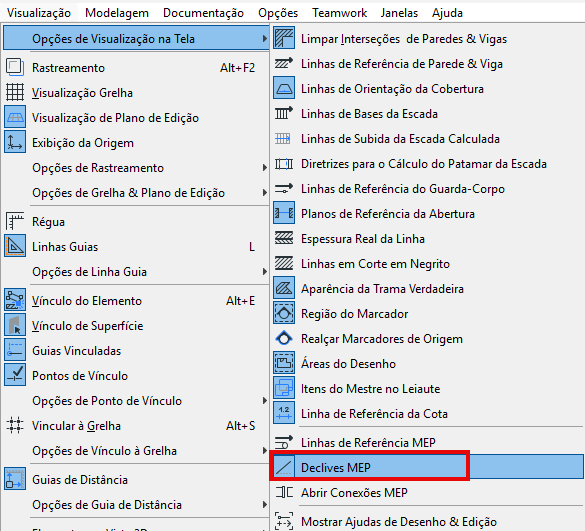Click the Vincular à Grelha icon

(15, 425)
